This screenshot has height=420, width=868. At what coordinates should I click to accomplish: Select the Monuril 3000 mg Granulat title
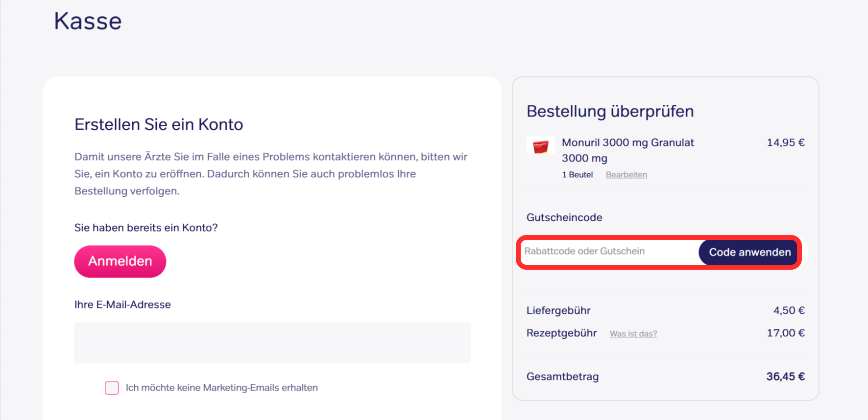tap(627, 150)
